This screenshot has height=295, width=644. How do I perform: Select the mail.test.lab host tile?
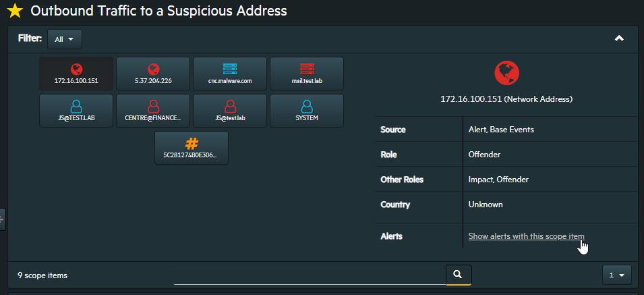pos(307,74)
